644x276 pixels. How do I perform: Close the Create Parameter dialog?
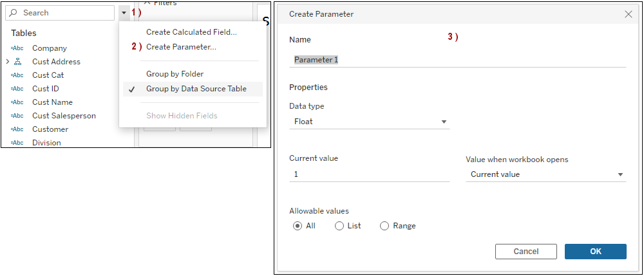point(629,14)
